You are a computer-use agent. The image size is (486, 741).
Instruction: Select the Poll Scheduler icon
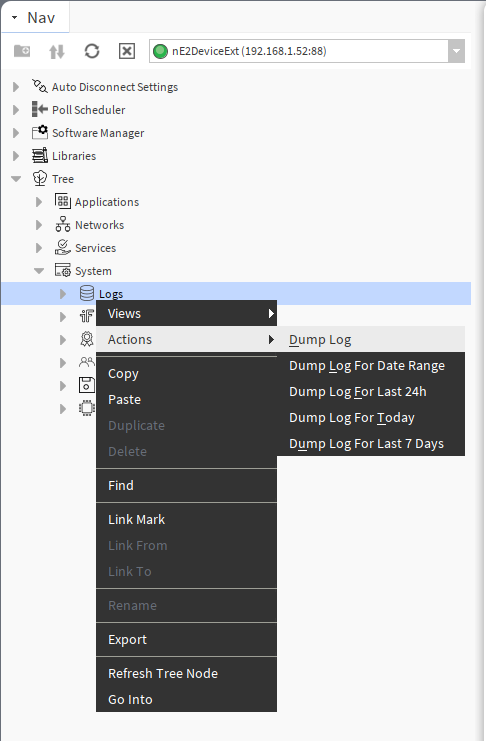coord(40,110)
